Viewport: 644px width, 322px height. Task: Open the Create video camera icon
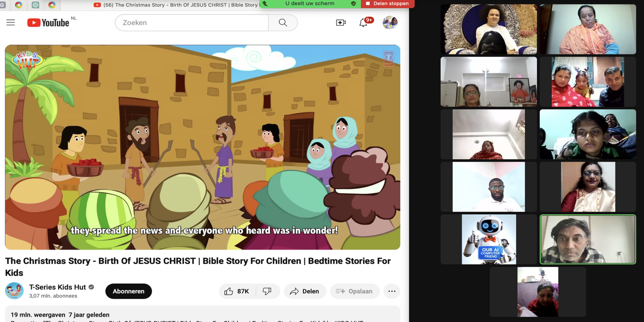(x=341, y=23)
